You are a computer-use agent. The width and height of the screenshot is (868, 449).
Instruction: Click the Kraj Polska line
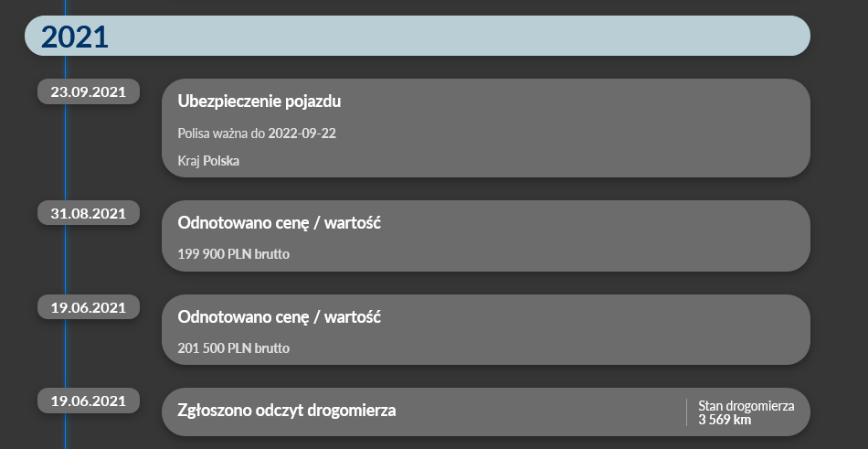pyautogui.click(x=208, y=161)
